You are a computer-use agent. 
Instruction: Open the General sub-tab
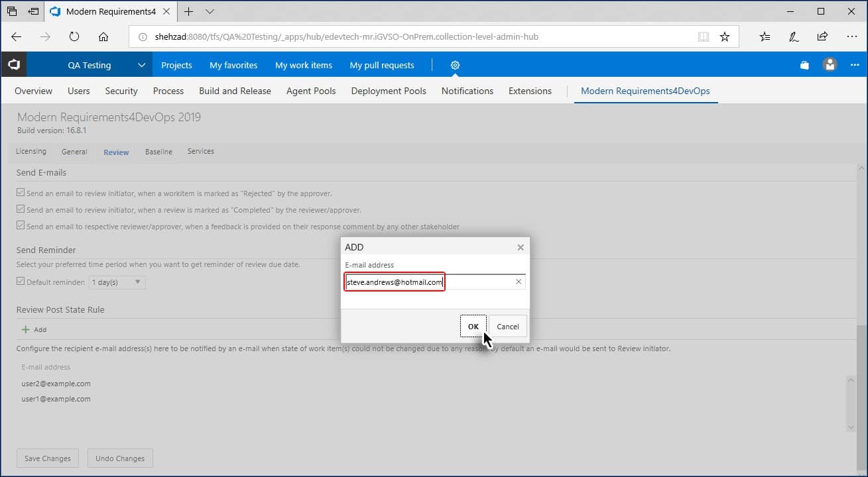[74, 152]
